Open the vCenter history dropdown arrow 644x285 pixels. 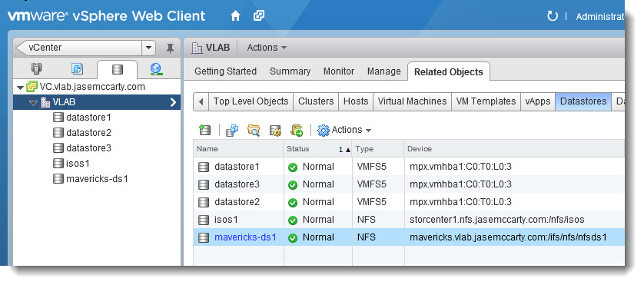pos(148,48)
